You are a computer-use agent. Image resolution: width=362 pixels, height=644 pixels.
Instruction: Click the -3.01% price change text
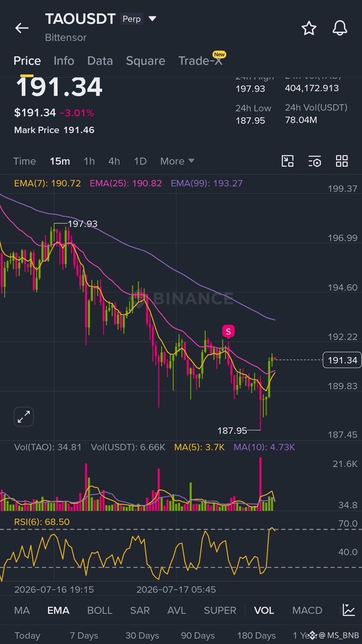point(77,113)
